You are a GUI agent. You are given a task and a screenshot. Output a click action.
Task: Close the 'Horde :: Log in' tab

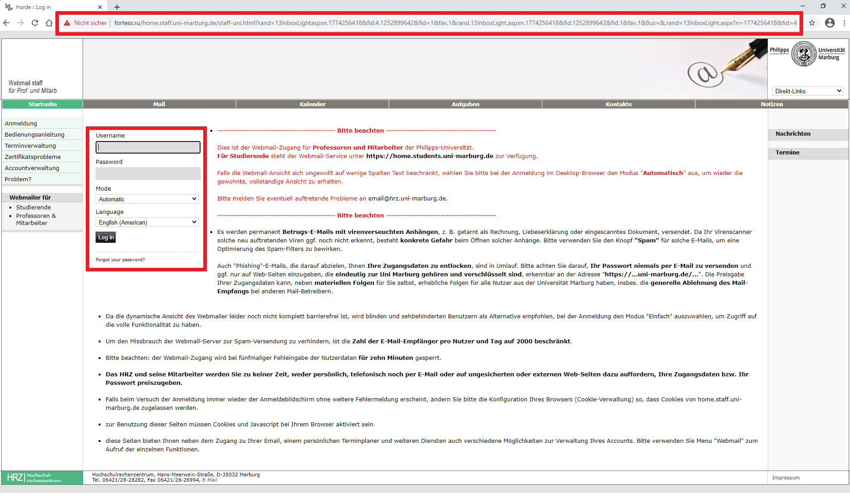coord(100,7)
